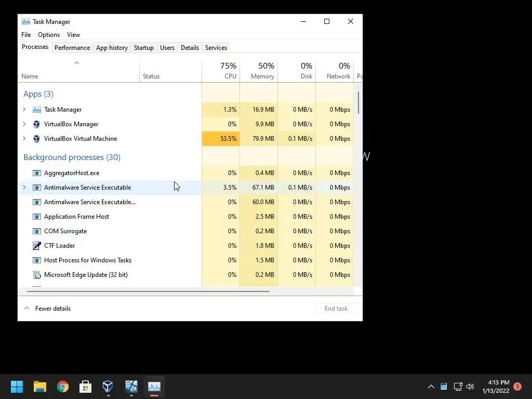Click the horizontal scrollbar below the list
Image resolution: width=532 pixels, height=399 pixels.
point(148,291)
